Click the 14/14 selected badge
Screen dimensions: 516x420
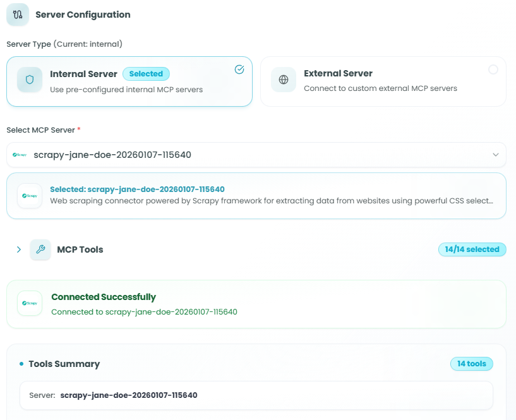(472, 249)
